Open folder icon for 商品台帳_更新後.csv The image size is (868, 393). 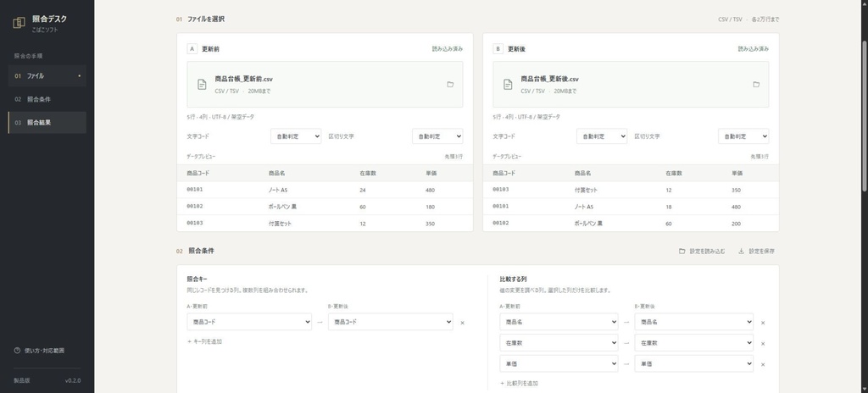click(x=755, y=85)
